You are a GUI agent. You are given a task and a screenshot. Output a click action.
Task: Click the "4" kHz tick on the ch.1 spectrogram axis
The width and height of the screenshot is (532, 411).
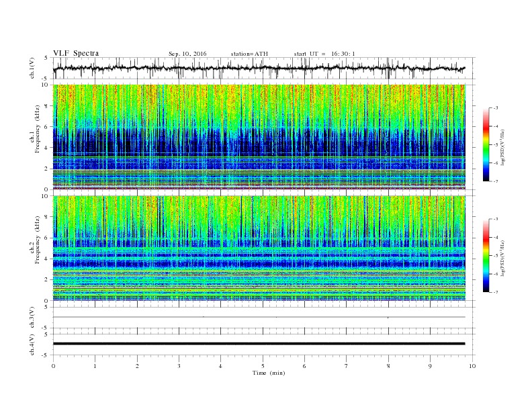(47, 148)
